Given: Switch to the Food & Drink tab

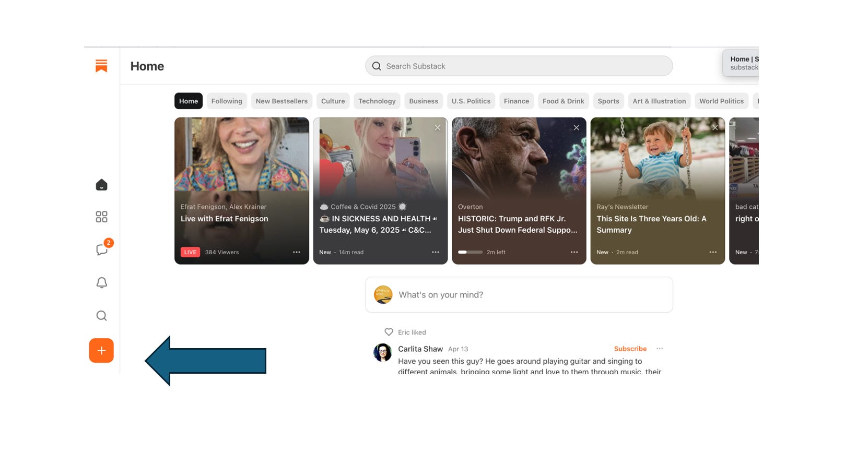Looking at the screenshot, I should [x=564, y=101].
